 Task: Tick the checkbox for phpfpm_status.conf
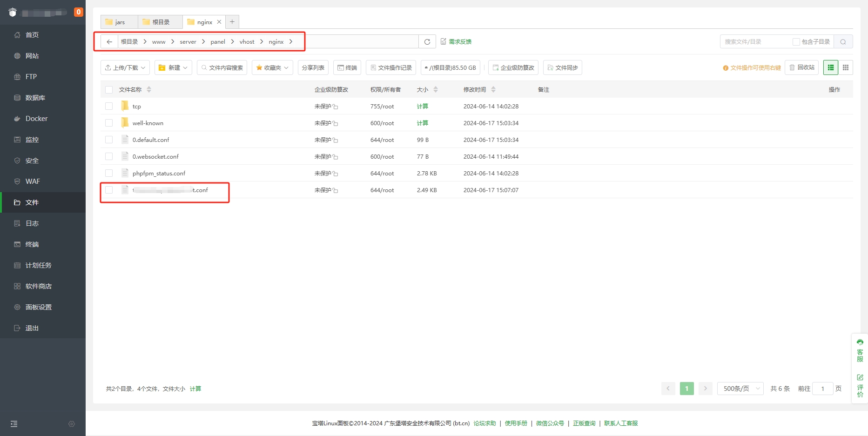click(x=109, y=173)
